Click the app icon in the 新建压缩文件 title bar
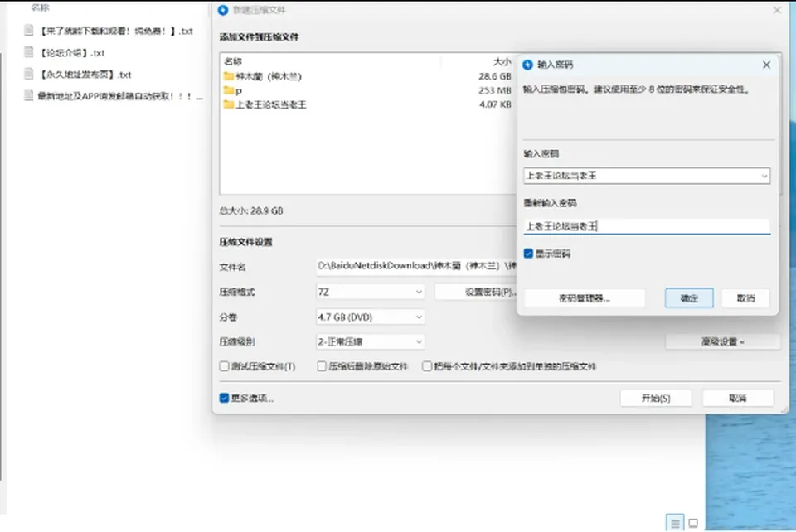This screenshot has width=796, height=532. [x=223, y=10]
